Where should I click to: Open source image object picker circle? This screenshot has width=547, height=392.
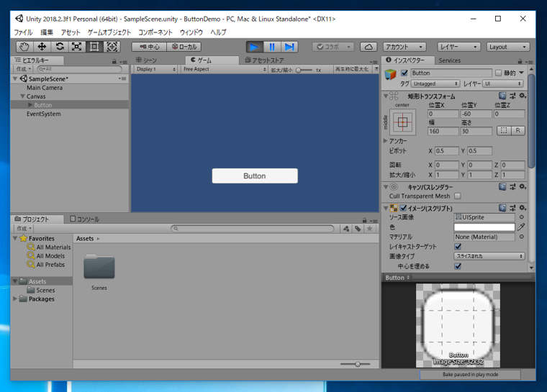click(522, 217)
